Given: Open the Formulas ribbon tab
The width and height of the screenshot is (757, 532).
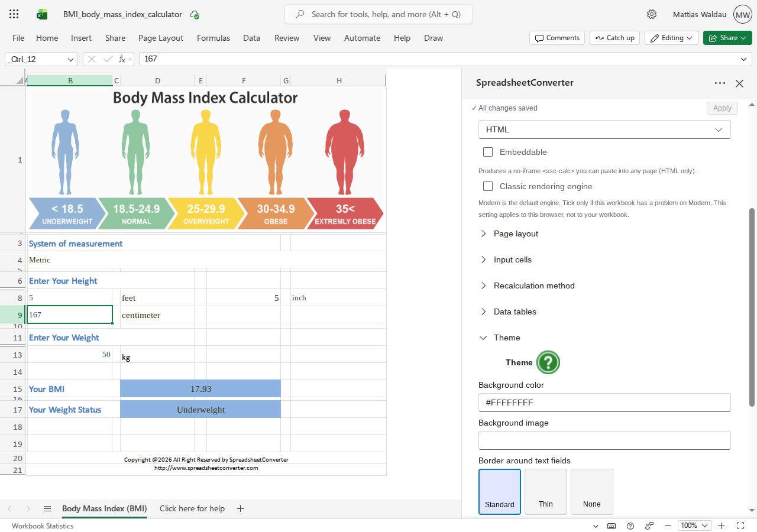Looking at the screenshot, I should pyautogui.click(x=213, y=38).
